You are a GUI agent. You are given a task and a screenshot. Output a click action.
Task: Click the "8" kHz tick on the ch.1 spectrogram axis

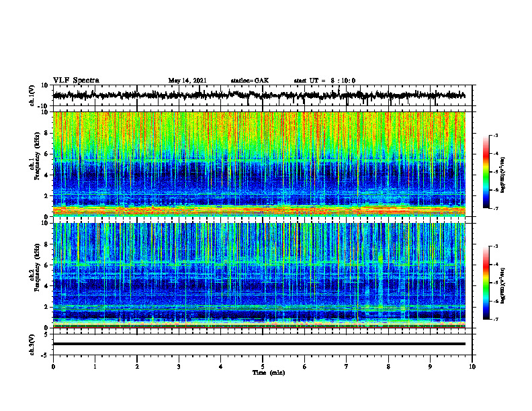click(x=48, y=133)
